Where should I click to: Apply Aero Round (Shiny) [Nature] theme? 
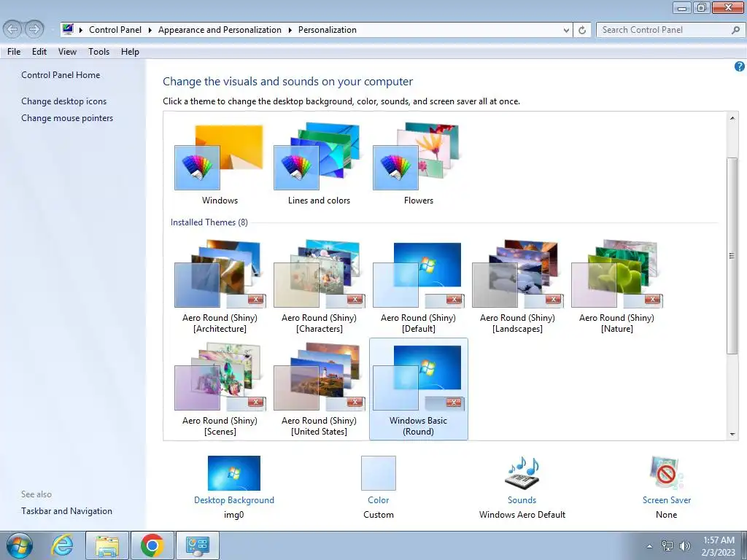pos(616,287)
